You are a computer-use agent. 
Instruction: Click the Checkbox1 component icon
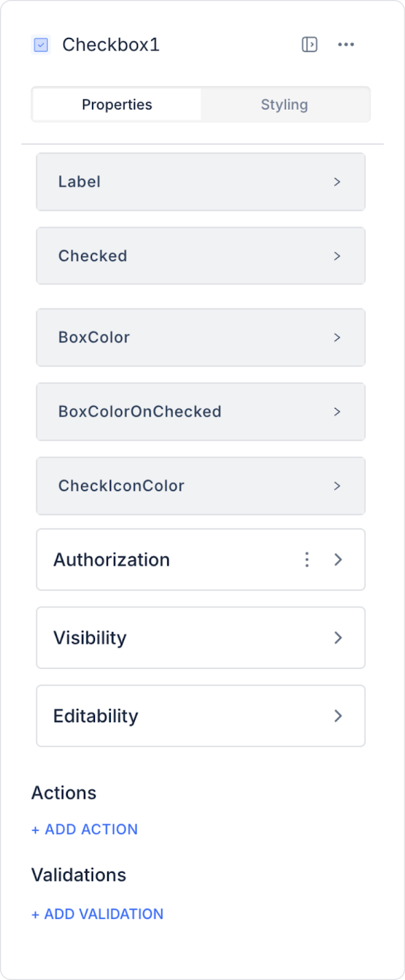41,45
